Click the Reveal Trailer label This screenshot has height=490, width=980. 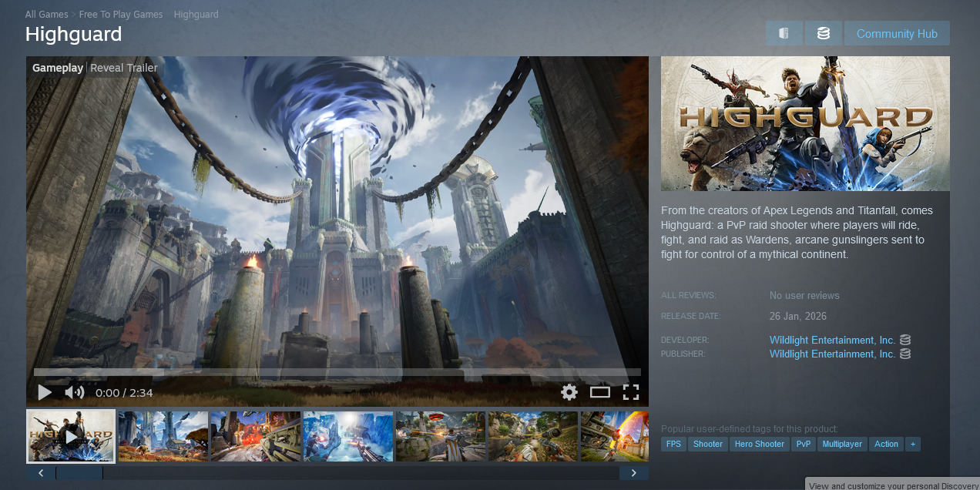coord(124,68)
